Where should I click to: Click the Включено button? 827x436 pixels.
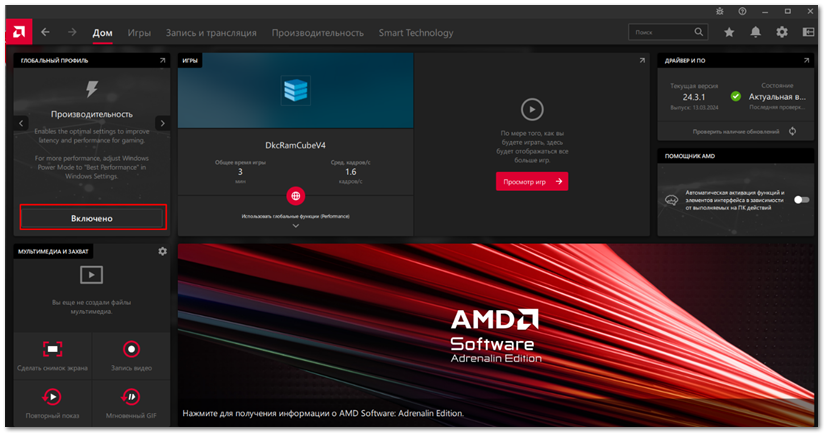click(92, 218)
